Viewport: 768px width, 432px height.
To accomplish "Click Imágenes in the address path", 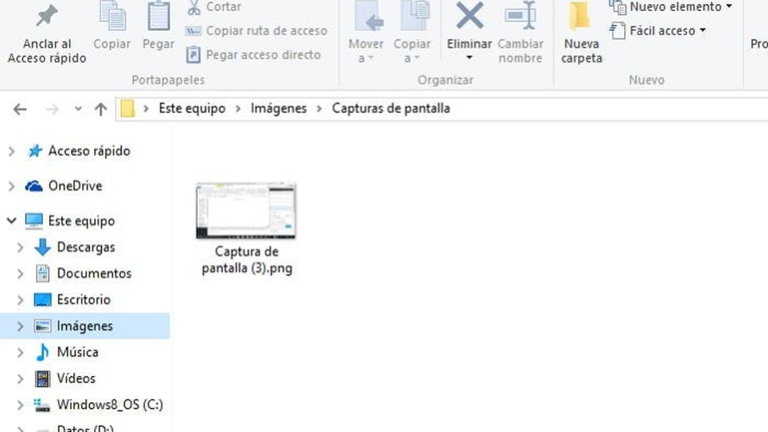I will pos(278,108).
